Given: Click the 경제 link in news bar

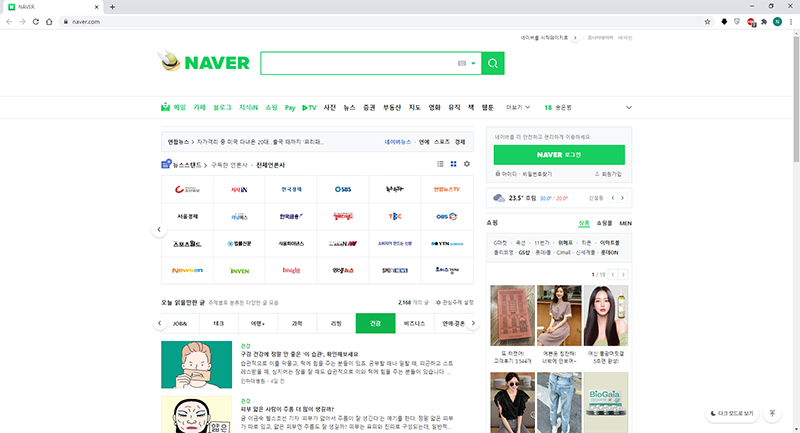Looking at the screenshot, I should 460,142.
